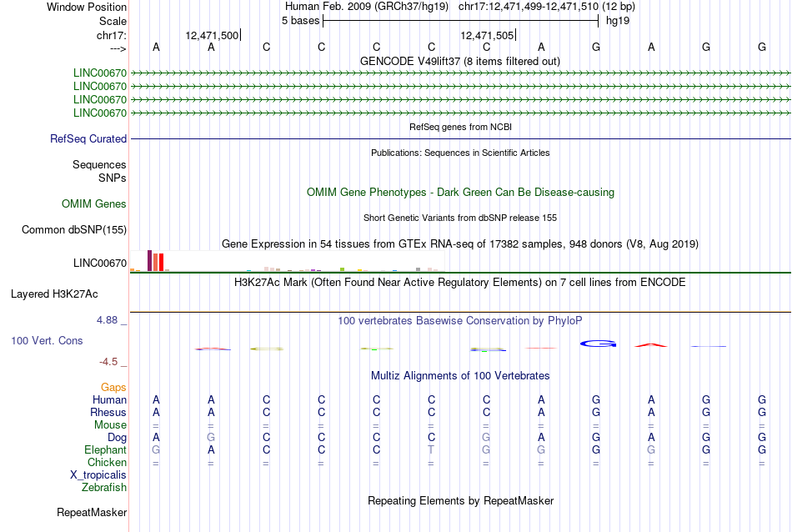Click the dark blue RefSeq Curated intron line
792x532 pixels.
tap(460, 139)
